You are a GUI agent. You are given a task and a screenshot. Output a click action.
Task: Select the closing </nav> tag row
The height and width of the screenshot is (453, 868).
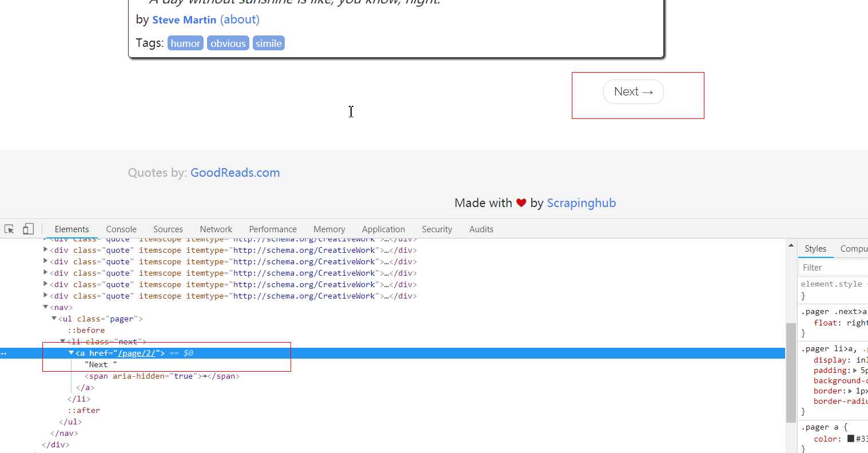click(64, 433)
